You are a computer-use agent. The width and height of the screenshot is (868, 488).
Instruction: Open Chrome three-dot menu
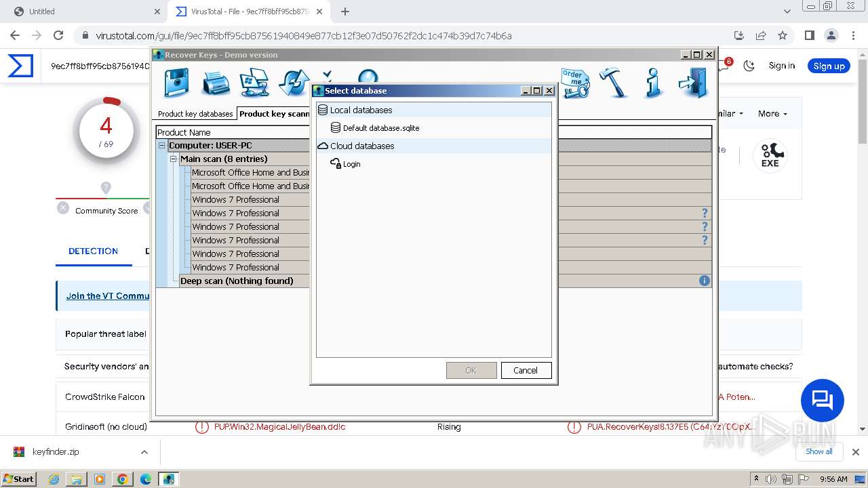click(852, 35)
